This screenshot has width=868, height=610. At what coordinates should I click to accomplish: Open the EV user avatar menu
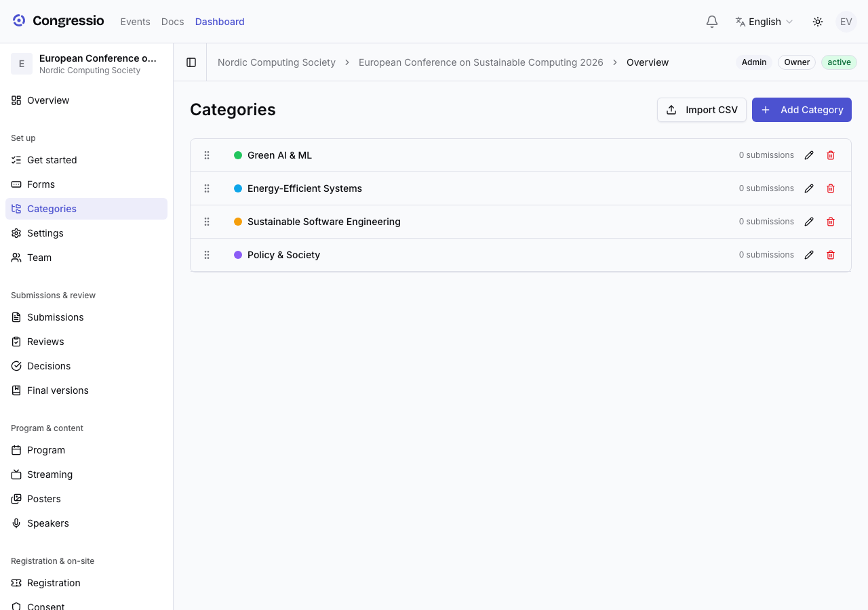(x=846, y=22)
